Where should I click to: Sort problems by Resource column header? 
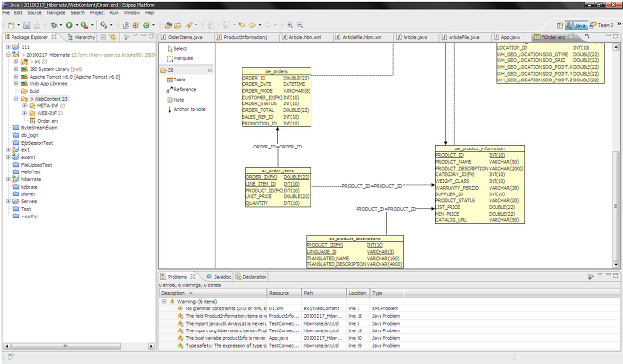tap(285, 293)
